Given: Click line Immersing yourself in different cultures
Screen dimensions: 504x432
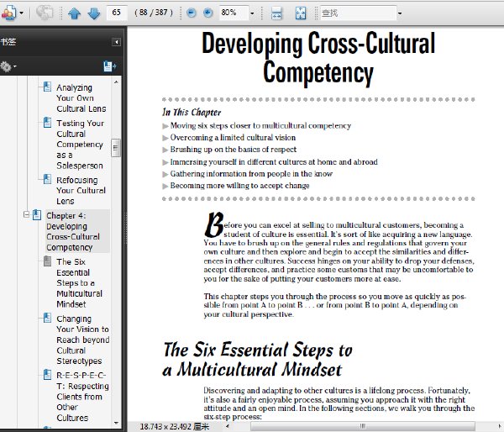Looking at the screenshot, I should (x=274, y=161).
